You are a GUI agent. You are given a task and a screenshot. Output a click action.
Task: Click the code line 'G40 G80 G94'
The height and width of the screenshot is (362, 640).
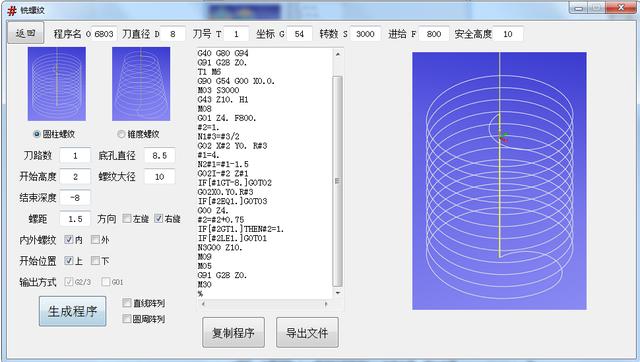point(223,53)
